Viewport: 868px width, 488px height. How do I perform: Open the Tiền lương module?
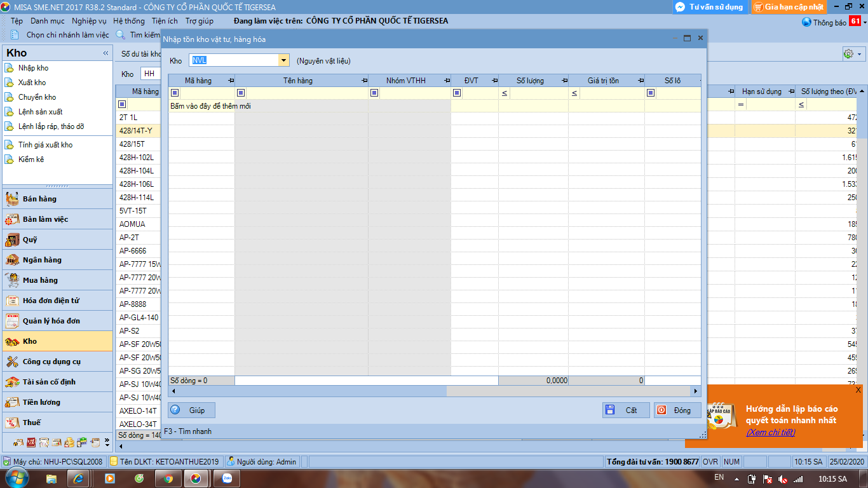(x=41, y=402)
